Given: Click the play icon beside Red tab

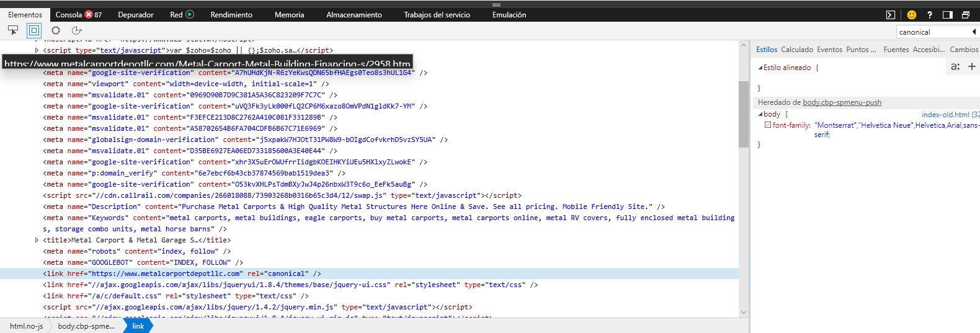Looking at the screenshot, I should point(190,14).
